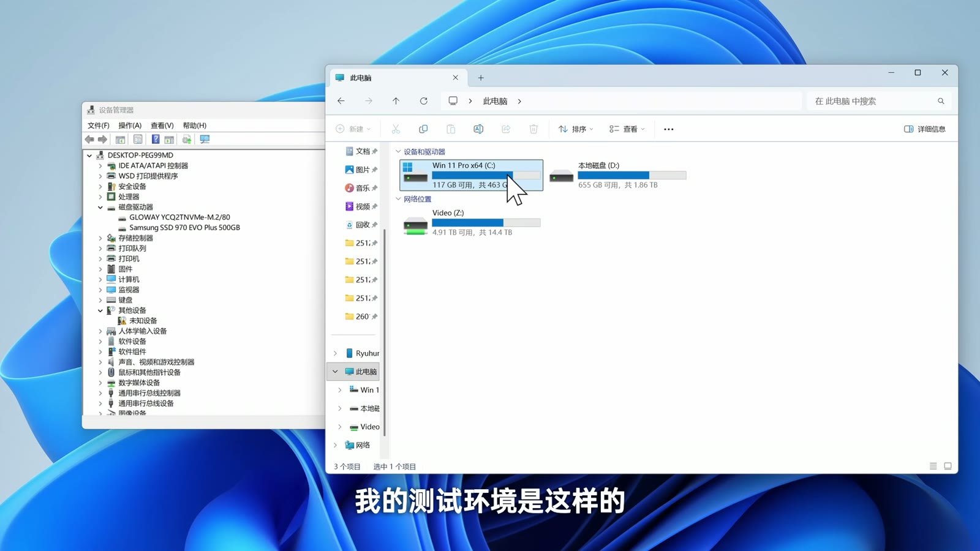The image size is (980, 551).
Task: Click update driver icon in Device Manager toolbar
Action: (x=187, y=140)
